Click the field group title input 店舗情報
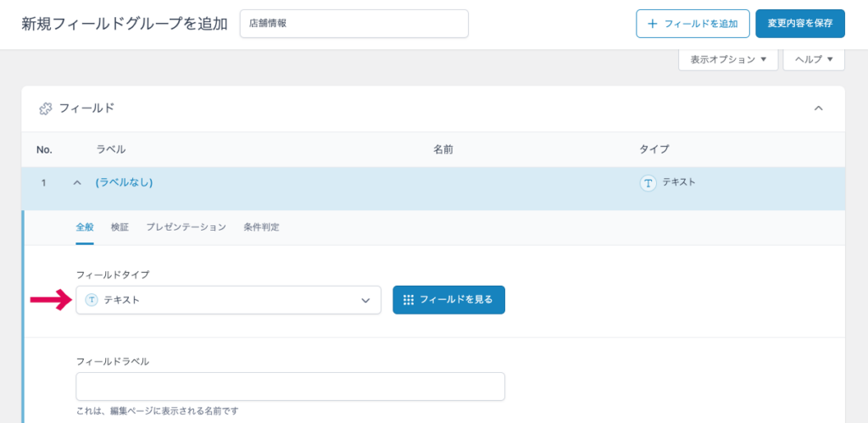The image size is (868, 423). point(353,24)
